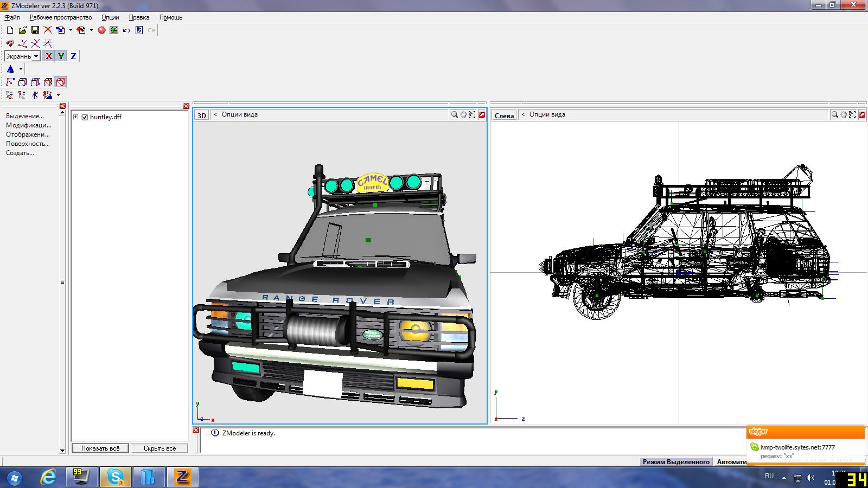
Task: Click the black cube icon with red dots
Action: coord(48,82)
